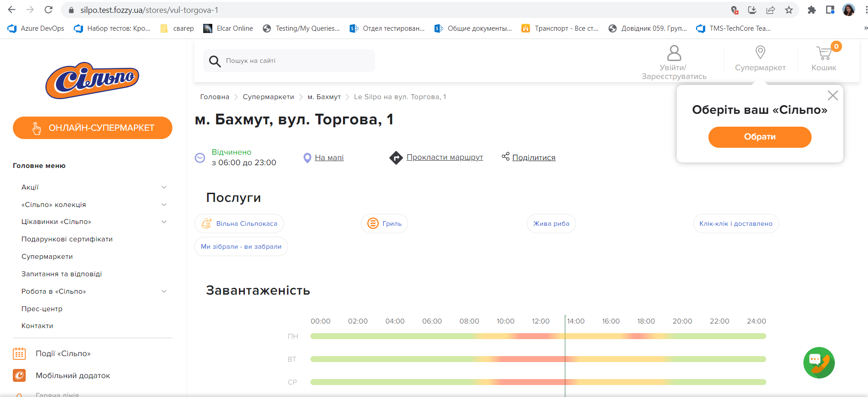Viewport: 868px width, 402px height.
Task: Click the ВТ workload bar
Action: 538,359
